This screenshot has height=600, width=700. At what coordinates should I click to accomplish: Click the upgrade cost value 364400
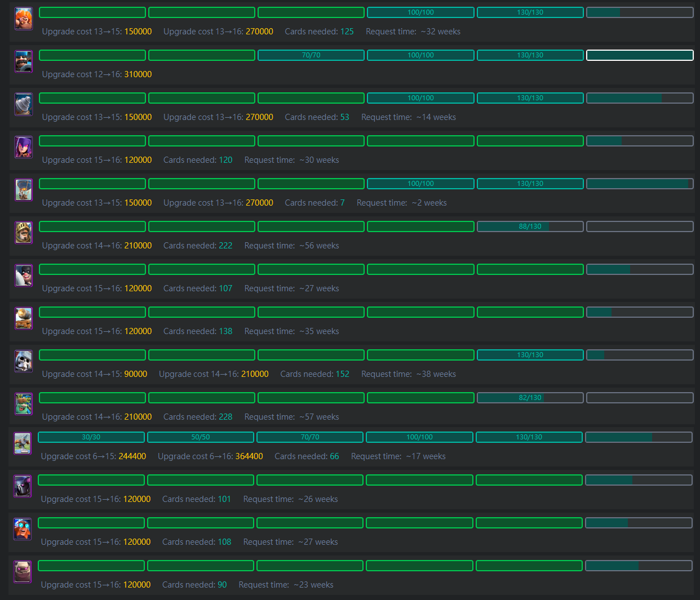[249, 456]
